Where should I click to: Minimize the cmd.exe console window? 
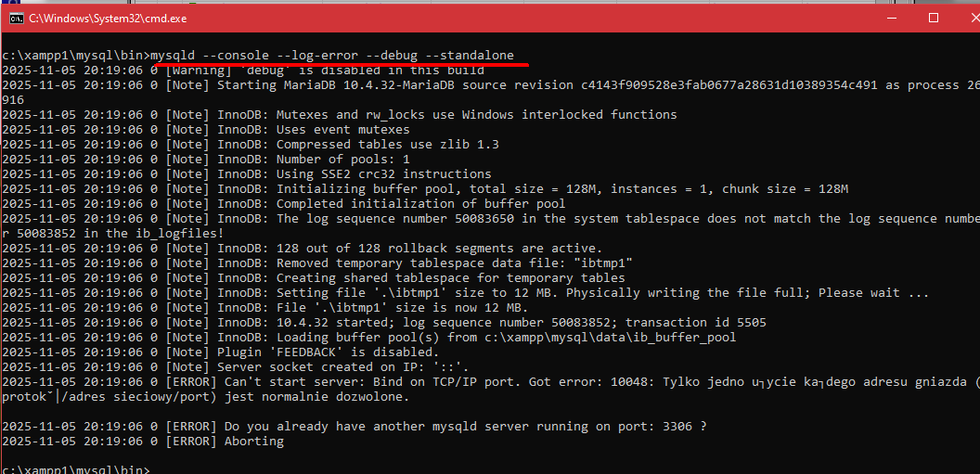[x=894, y=18]
